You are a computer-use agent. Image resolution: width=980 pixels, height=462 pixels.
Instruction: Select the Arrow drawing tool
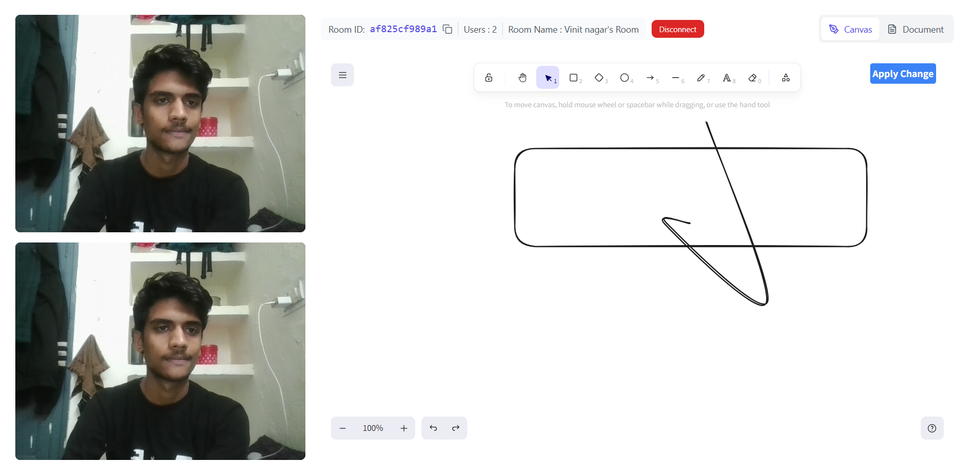click(650, 78)
